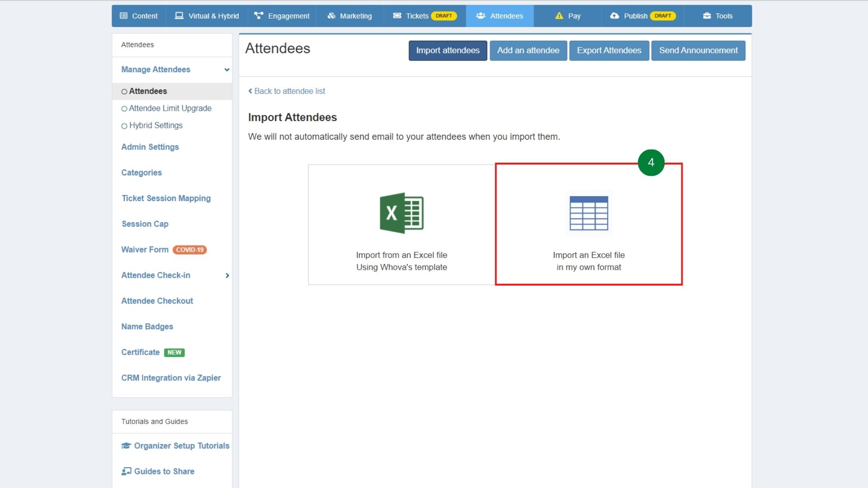Click the Pay warning triangle icon
Screen dimensions: 868x488
559,16
